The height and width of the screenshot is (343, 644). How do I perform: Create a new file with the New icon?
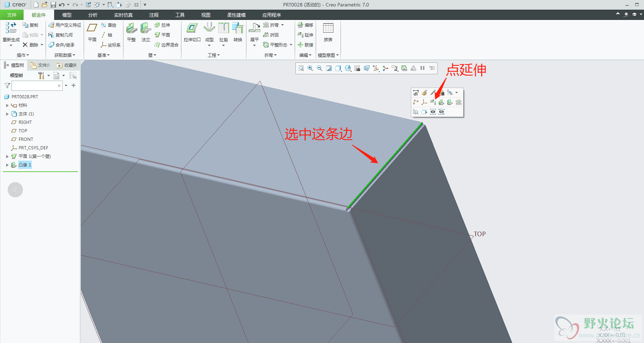(x=36, y=5)
